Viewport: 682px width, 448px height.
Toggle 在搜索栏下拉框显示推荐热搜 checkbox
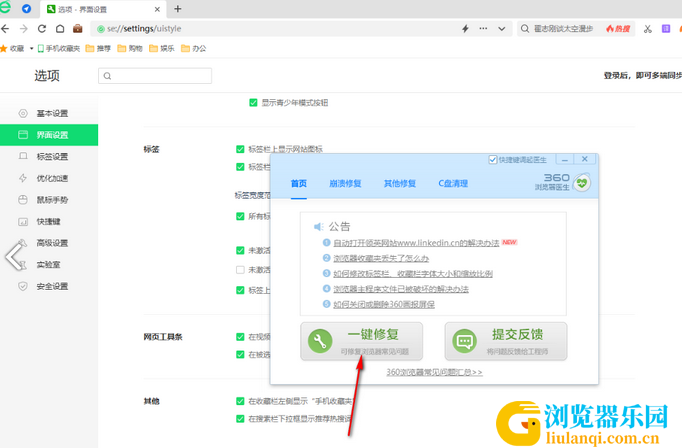(240, 419)
